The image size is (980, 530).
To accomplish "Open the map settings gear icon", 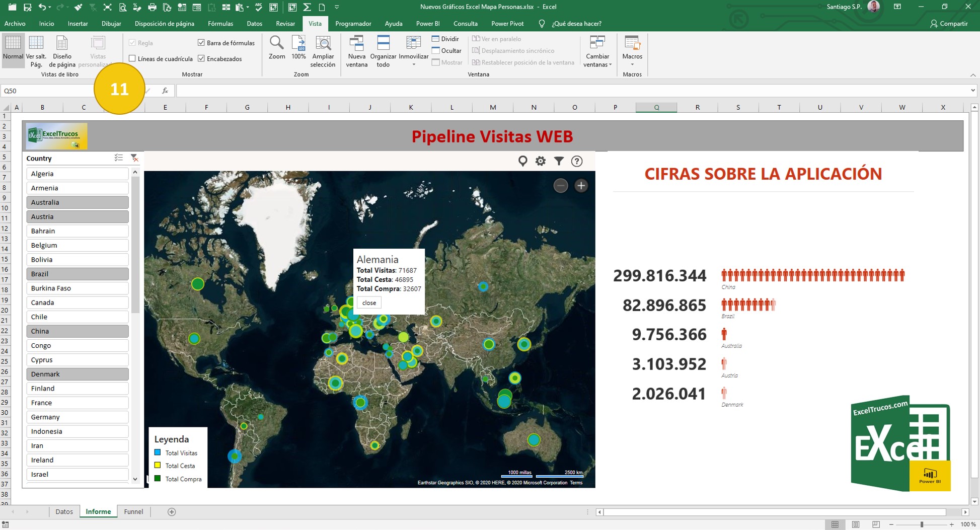I will [540, 161].
